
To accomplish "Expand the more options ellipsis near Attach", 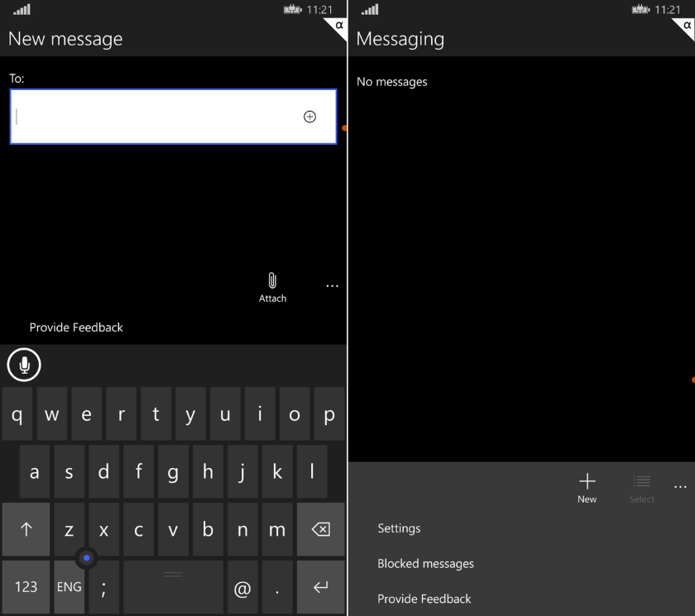I will [332, 286].
